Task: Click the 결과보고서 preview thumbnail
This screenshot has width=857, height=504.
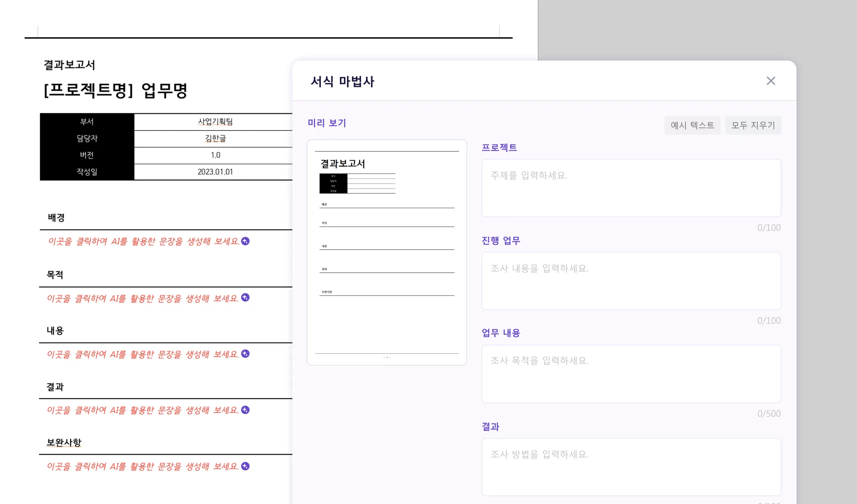Action: (387, 252)
